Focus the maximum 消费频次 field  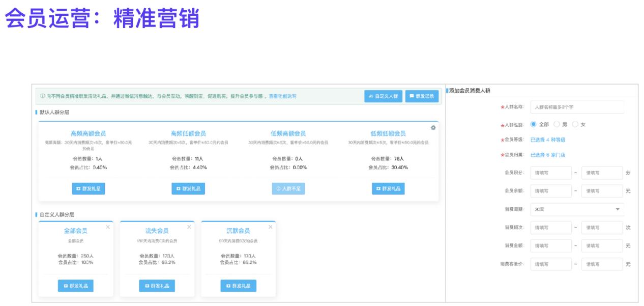coord(602,228)
